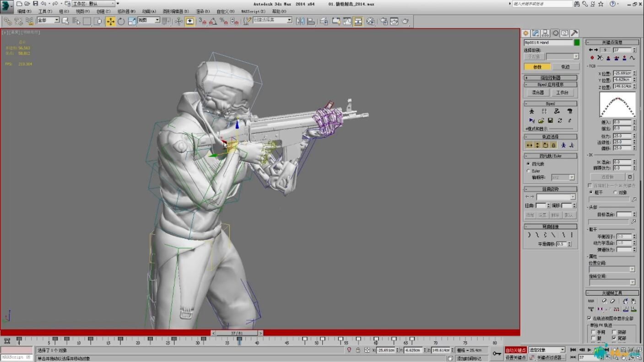Open the 关键点过滤器 key filters button
This screenshot has width=644, height=362.
(x=551, y=357)
